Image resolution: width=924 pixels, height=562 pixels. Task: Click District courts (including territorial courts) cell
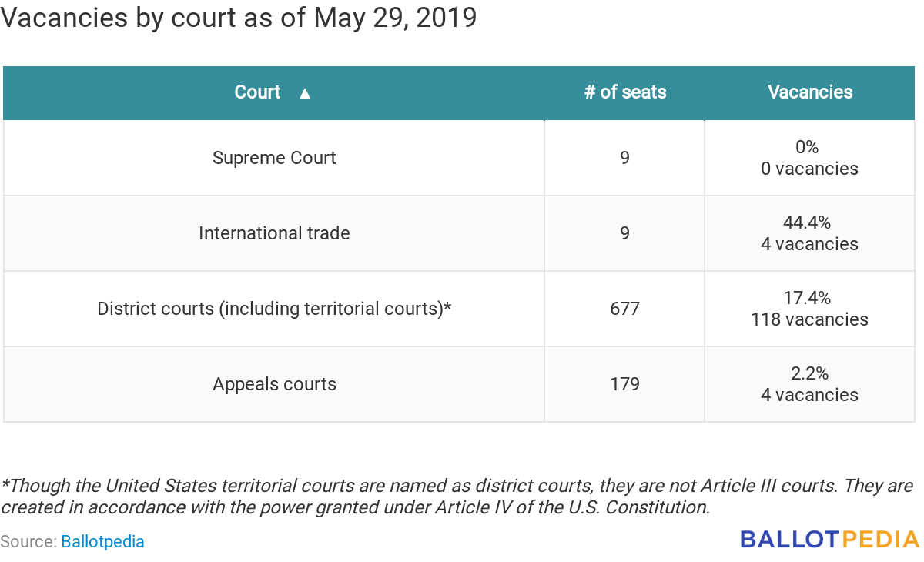(x=274, y=309)
